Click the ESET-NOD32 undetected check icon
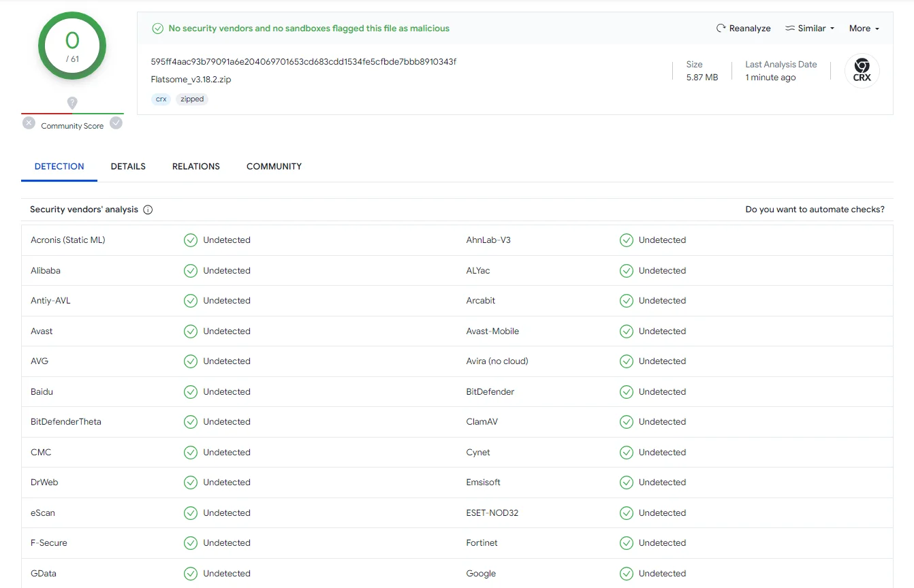The height and width of the screenshot is (588, 914). point(627,513)
